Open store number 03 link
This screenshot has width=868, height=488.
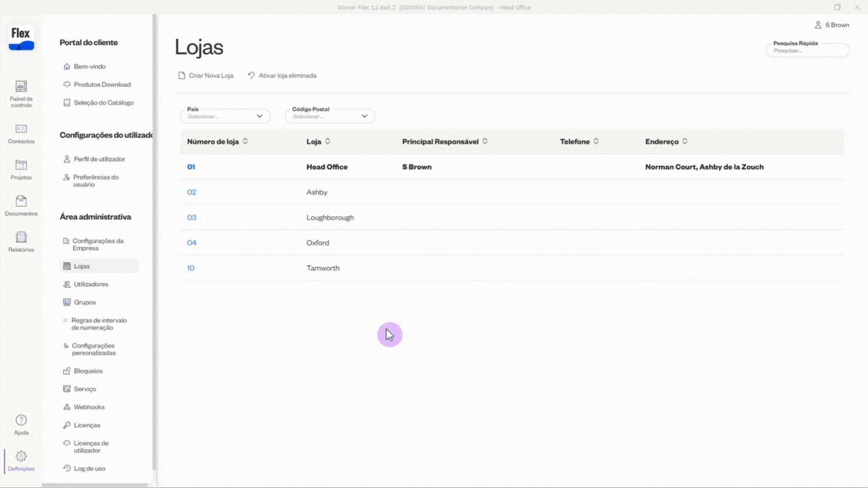192,217
